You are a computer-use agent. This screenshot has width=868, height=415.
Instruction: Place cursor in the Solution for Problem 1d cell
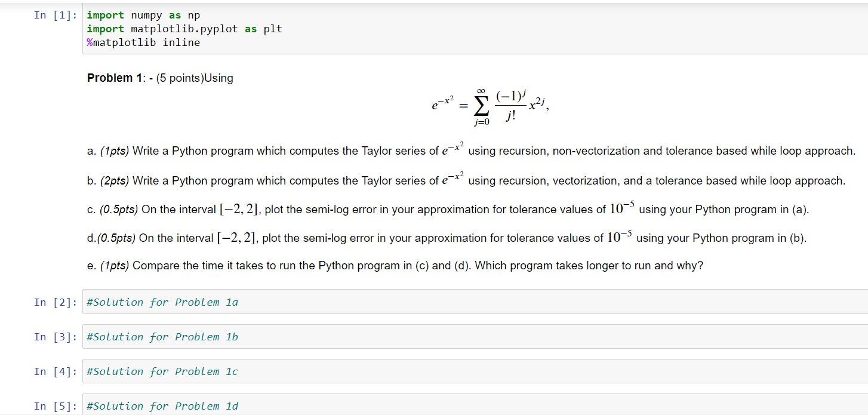[161, 406]
